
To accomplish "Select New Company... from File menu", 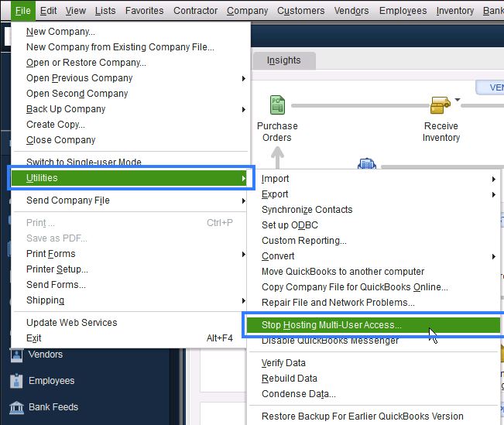I will pyautogui.click(x=130, y=32).
